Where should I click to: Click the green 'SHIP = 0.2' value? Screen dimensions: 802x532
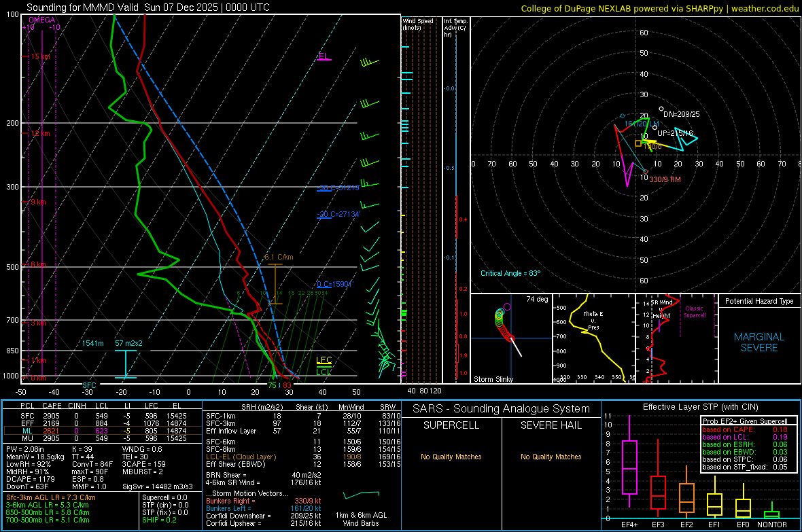pos(159,520)
